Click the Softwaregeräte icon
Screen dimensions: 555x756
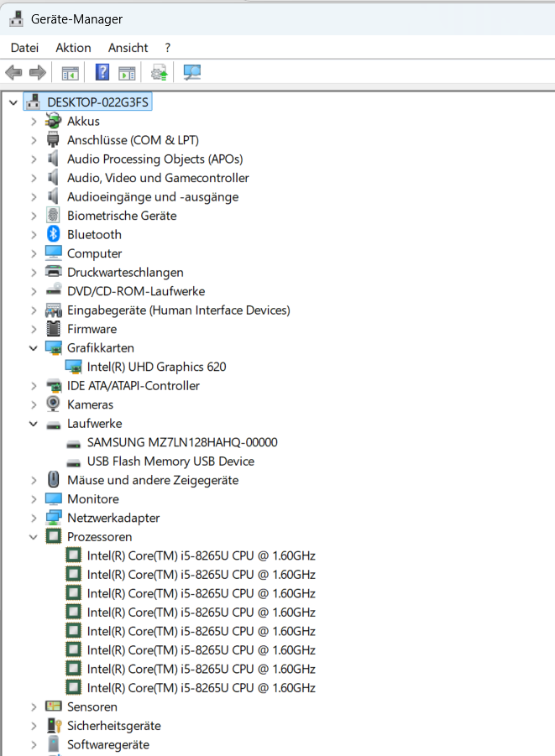[53, 744]
